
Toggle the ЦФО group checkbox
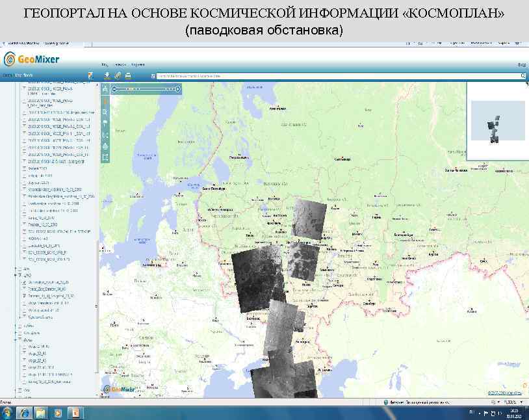(20, 275)
